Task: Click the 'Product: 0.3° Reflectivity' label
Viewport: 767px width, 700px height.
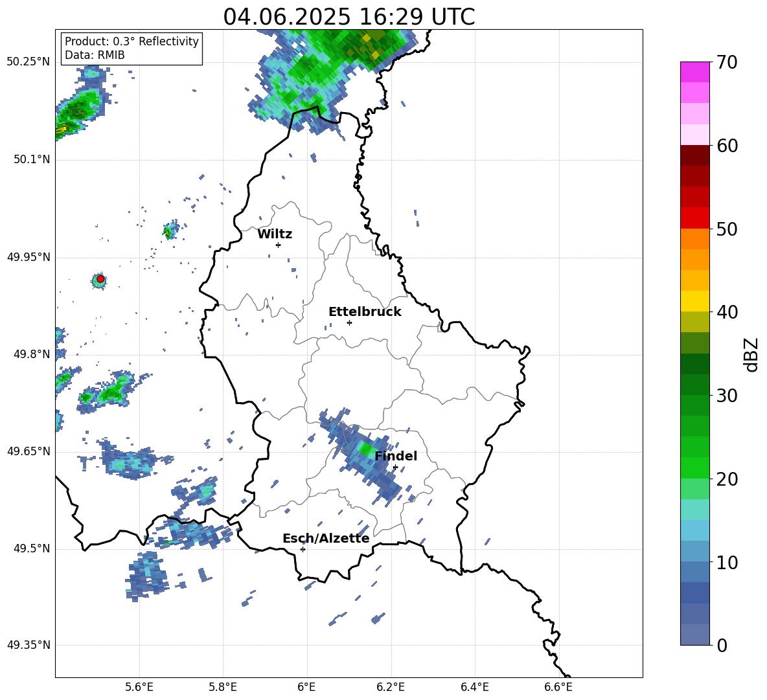Action: click(132, 41)
